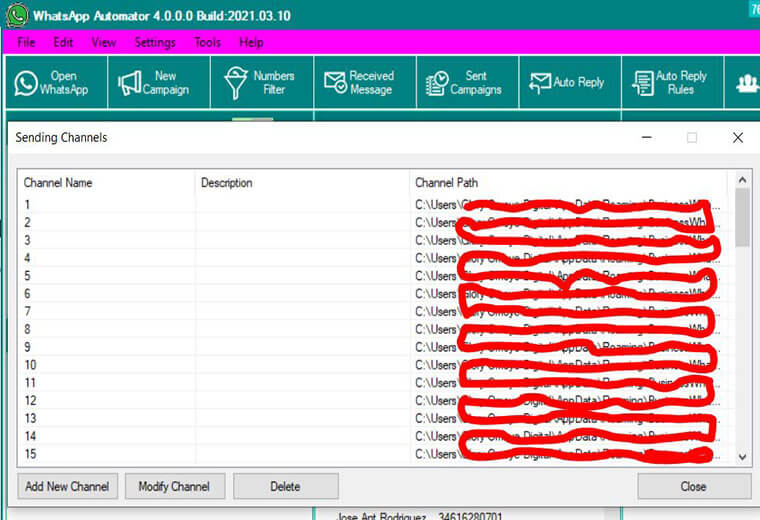The height and width of the screenshot is (520, 760).
Task: Open WhatsApp from the toolbar
Action: pyautogui.click(x=56, y=82)
